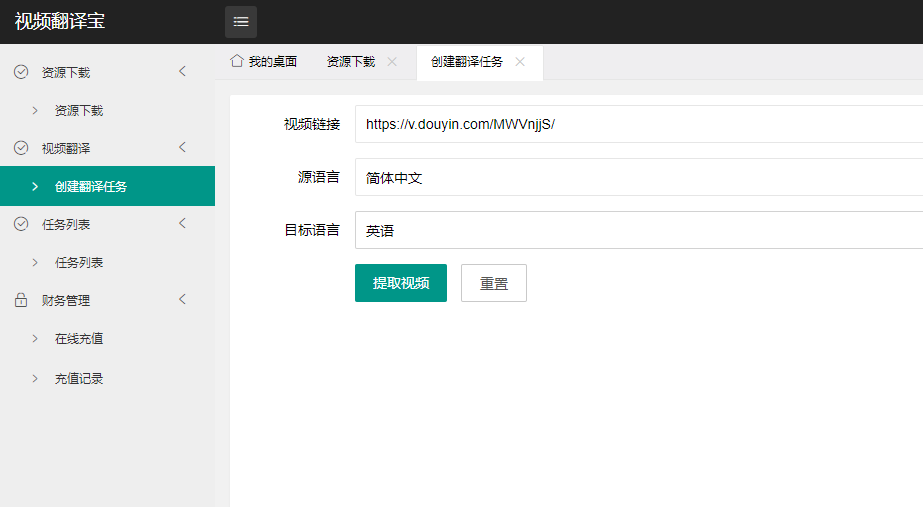The height and width of the screenshot is (507, 923).
Task: Click the hamburger menu toggle icon
Action: coord(241,22)
